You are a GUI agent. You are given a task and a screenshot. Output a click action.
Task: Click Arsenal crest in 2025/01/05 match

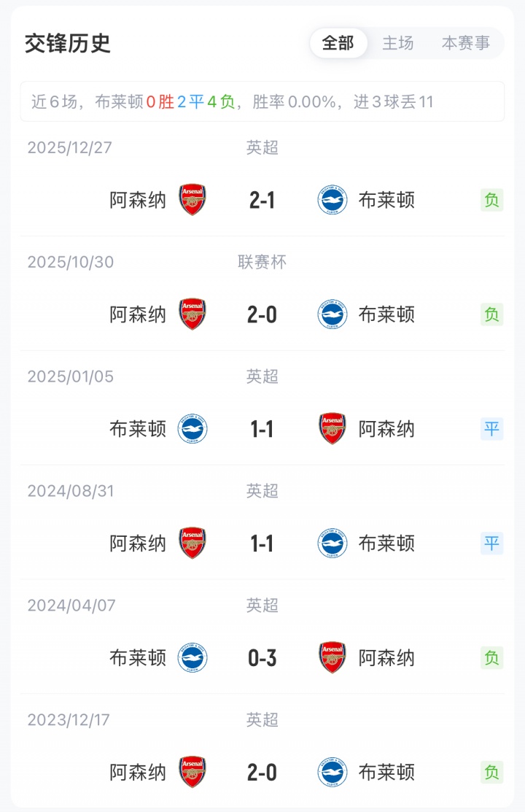point(332,429)
